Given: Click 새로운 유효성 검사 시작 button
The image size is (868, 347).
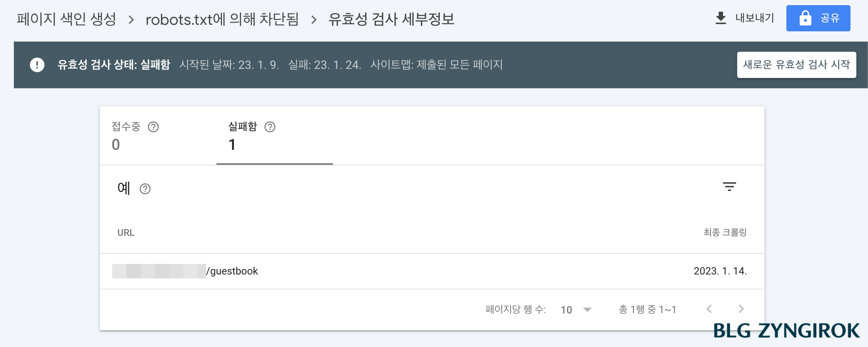Looking at the screenshot, I should pyautogui.click(x=797, y=65).
